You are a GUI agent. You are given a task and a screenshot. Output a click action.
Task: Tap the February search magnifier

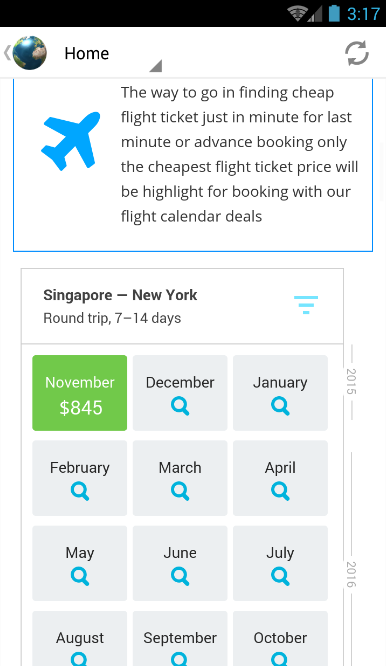pos(80,491)
